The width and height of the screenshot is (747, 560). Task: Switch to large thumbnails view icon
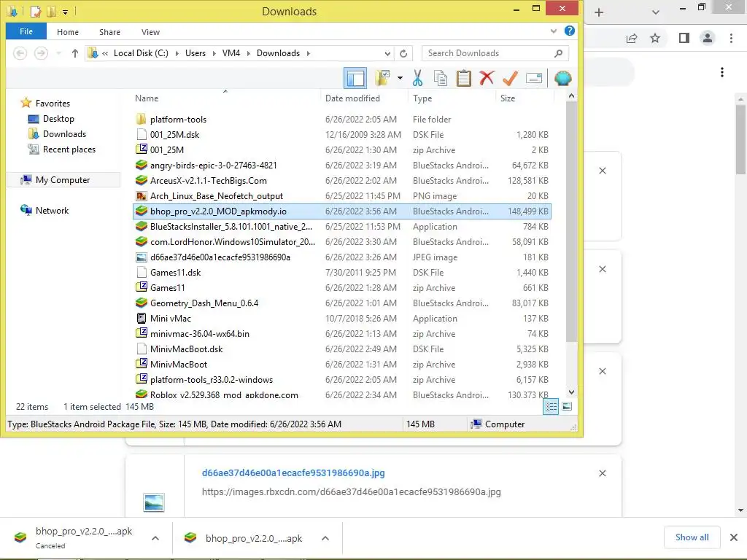(x=567, y=406)
